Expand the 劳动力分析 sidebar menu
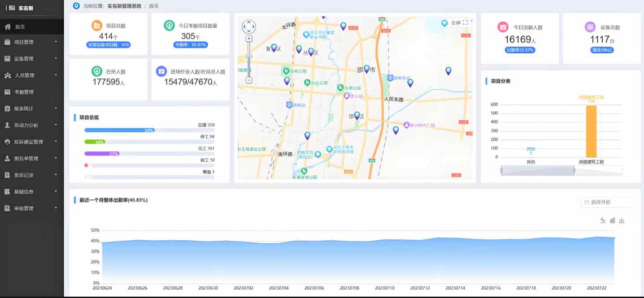 [31, 125]
